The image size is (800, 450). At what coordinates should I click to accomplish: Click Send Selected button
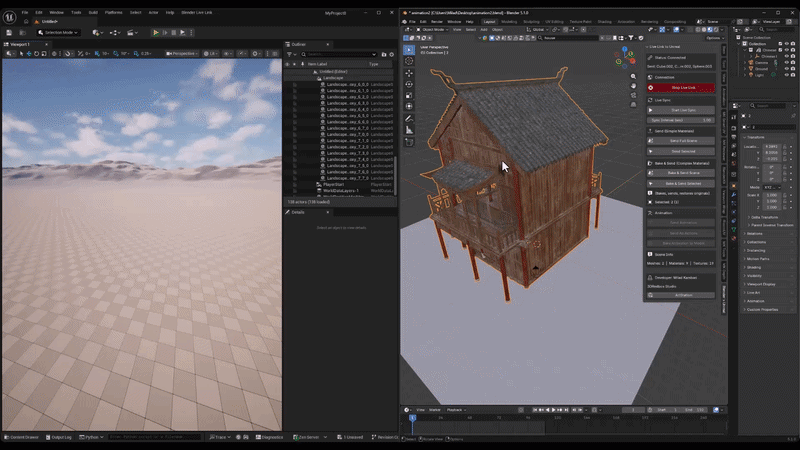(681, 152)
